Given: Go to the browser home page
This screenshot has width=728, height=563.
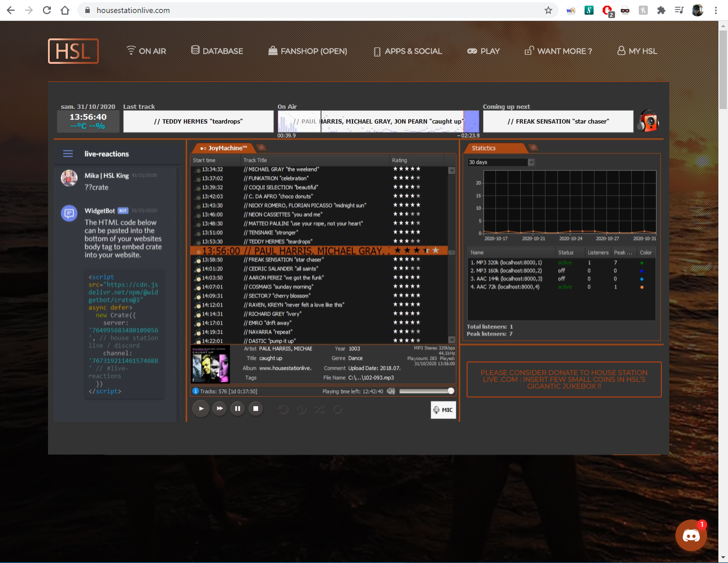Looking at the screenshot, I should [65, 10].
